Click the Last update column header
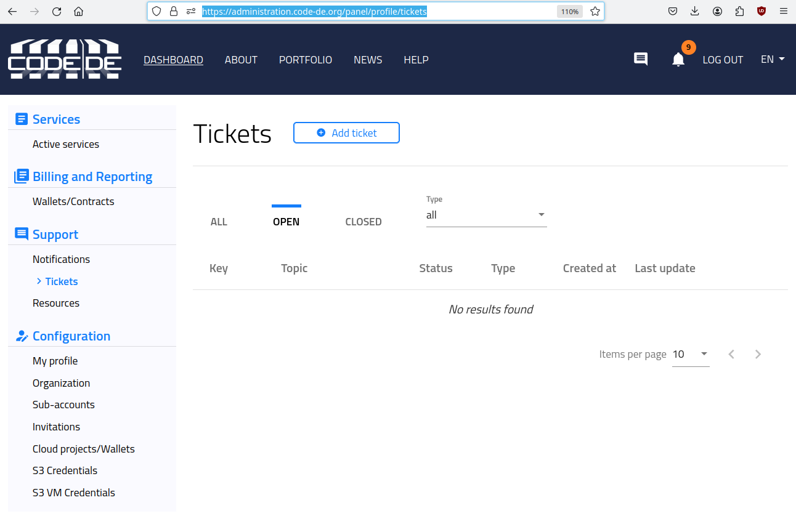796x532 pixels. (x=665, y=268)
